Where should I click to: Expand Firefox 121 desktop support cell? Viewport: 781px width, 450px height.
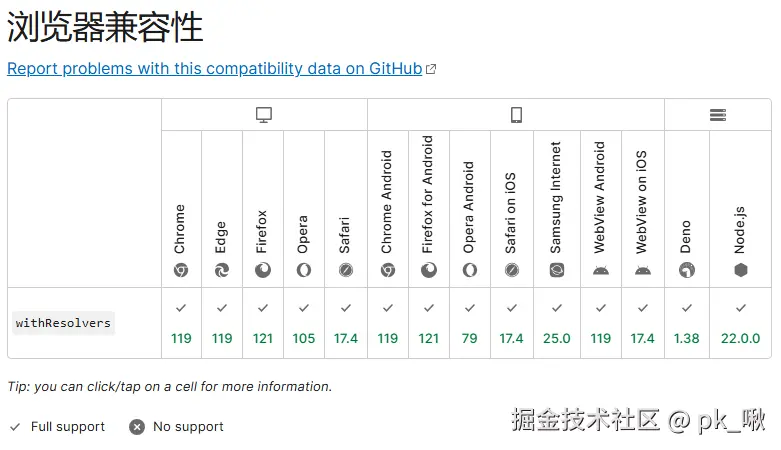click(x=263, y=323)
